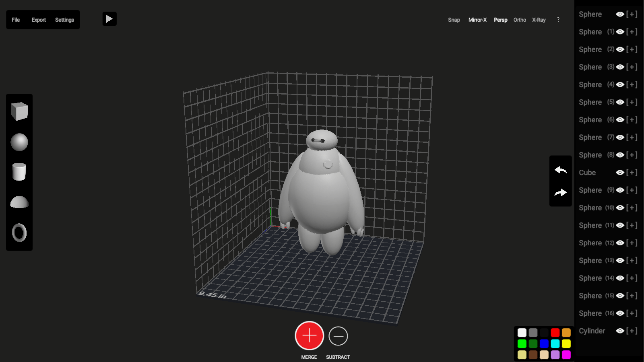
Task: Open the help question mark
Action: (x=558, y=20)
